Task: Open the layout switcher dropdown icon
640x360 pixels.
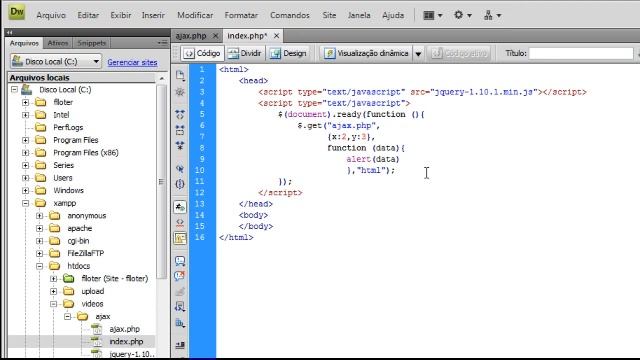Action: (433, 16)
